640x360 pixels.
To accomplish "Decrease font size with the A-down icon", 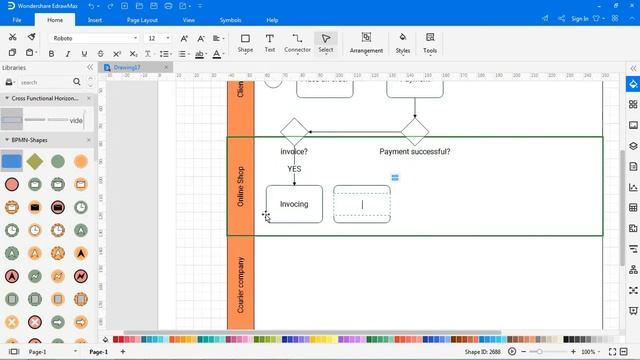I will 200,38.
